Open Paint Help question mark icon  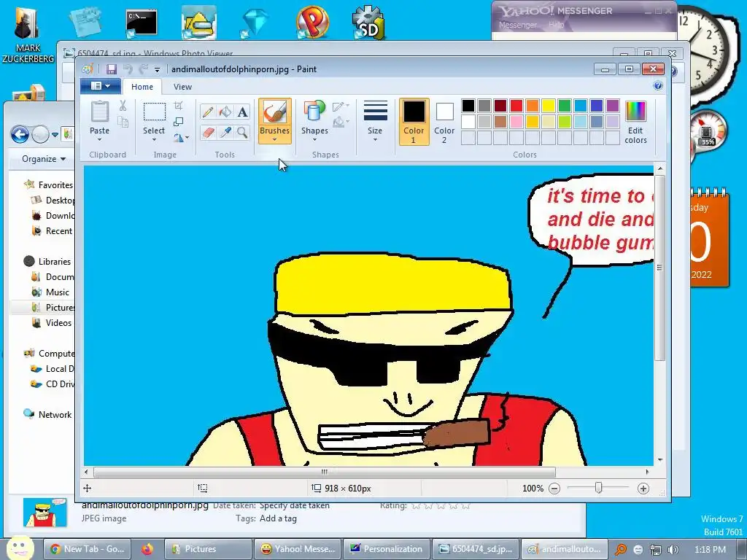[658, 86]
